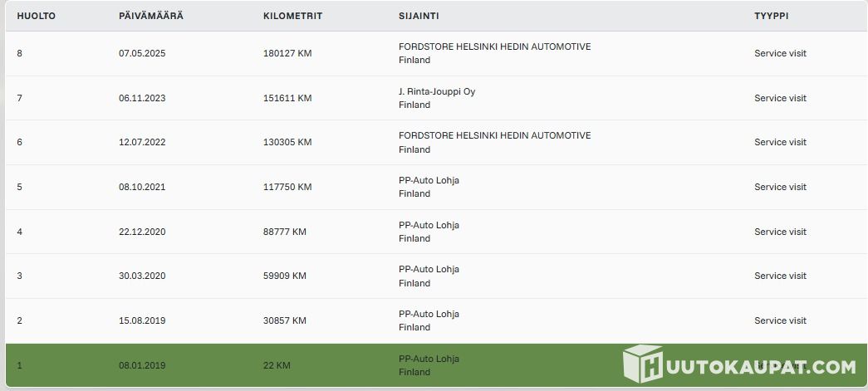The height and width of the screenshot is (391, 868).
Task: Click the highlighted 22 KM mileage cell
Action: pos(277,365)
